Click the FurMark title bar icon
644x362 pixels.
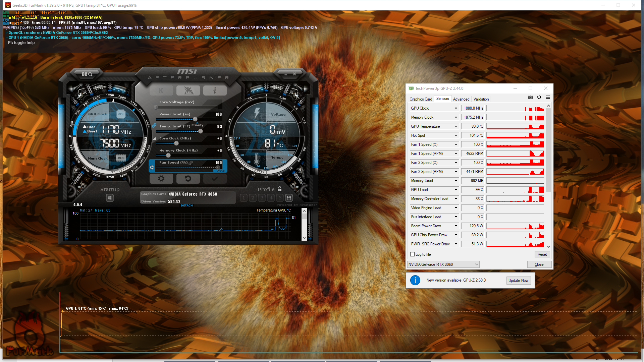pyautogui.click(x=8, y=5)
